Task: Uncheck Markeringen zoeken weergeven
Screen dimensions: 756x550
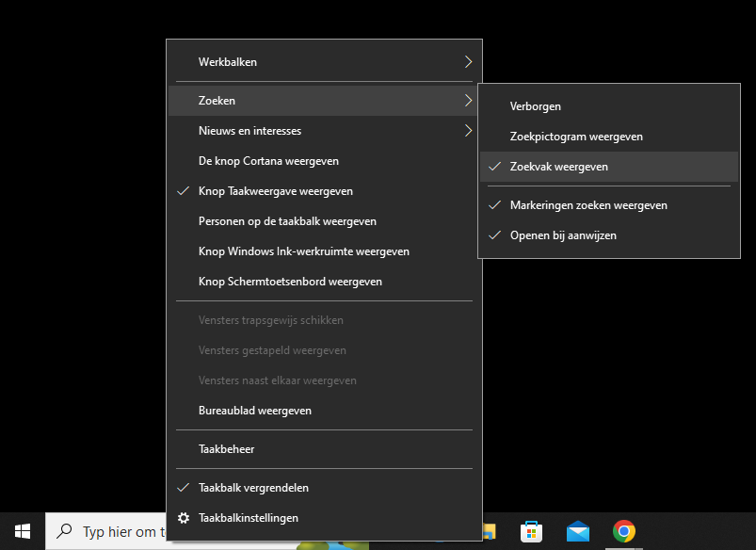Action: click(x=609, y=205)
